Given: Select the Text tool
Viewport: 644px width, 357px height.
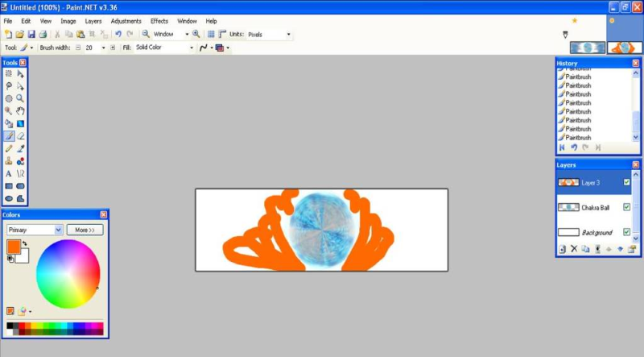Looking at the screenshot, I should coord(9,173).
